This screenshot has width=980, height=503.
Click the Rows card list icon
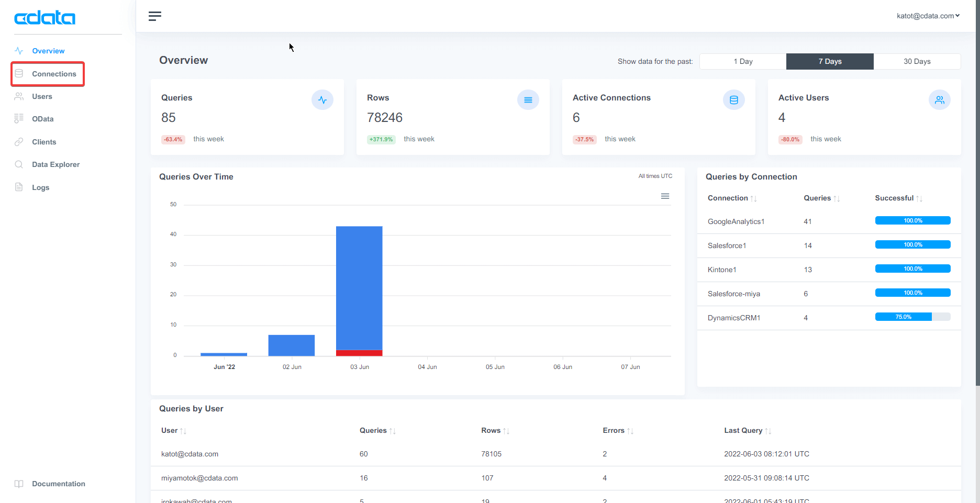pos(528,100)
